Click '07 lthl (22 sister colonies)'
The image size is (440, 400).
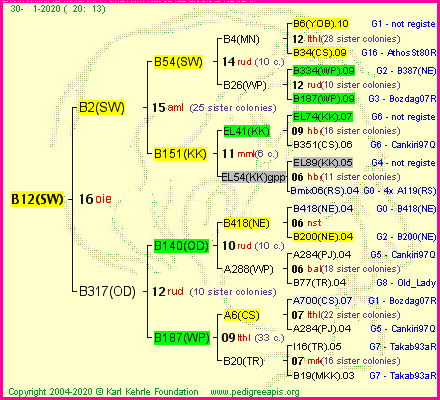tap(346, 315)
